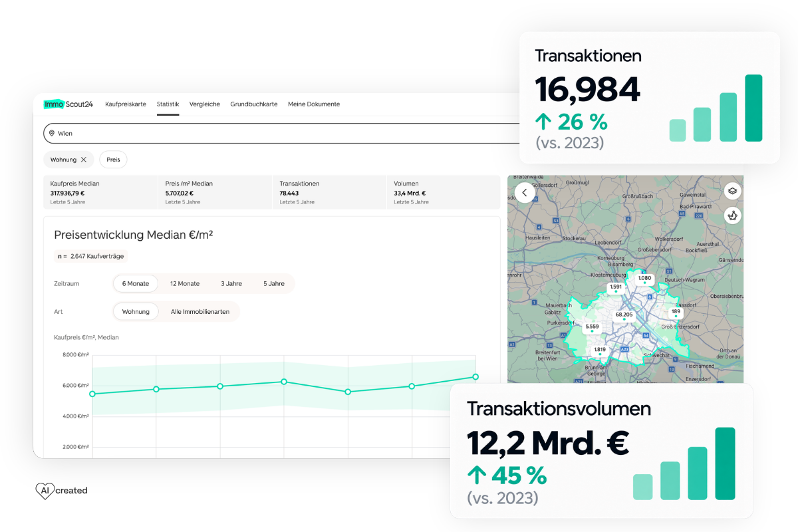798x532 pixels.
Task: Click the "4.000 €/m²" axis label
Action: (x=76, y=416)
